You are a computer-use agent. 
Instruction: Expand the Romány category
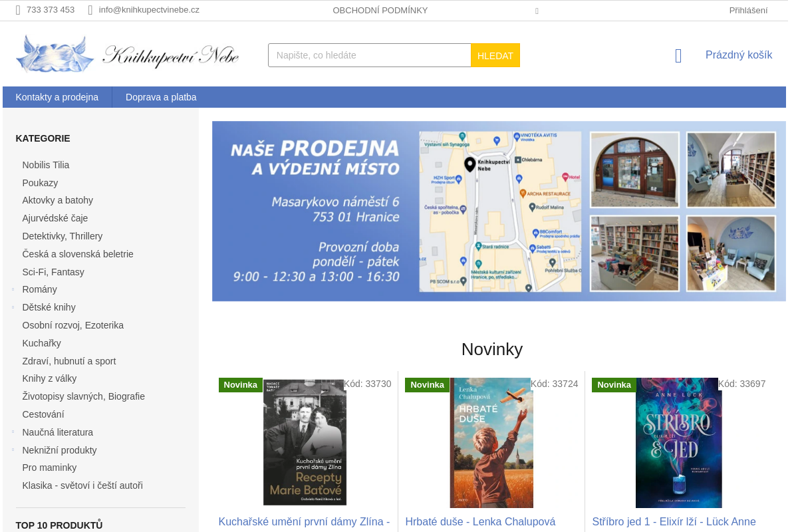pos(13,289)
